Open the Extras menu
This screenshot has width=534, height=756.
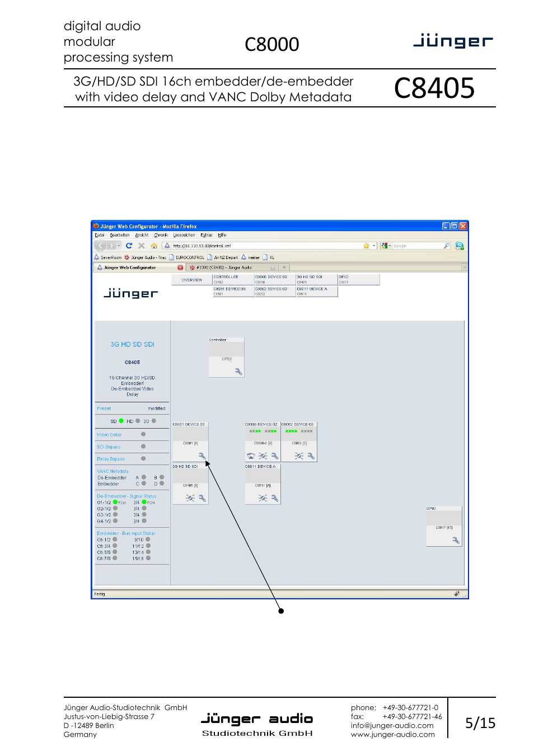tap(207, 235)
